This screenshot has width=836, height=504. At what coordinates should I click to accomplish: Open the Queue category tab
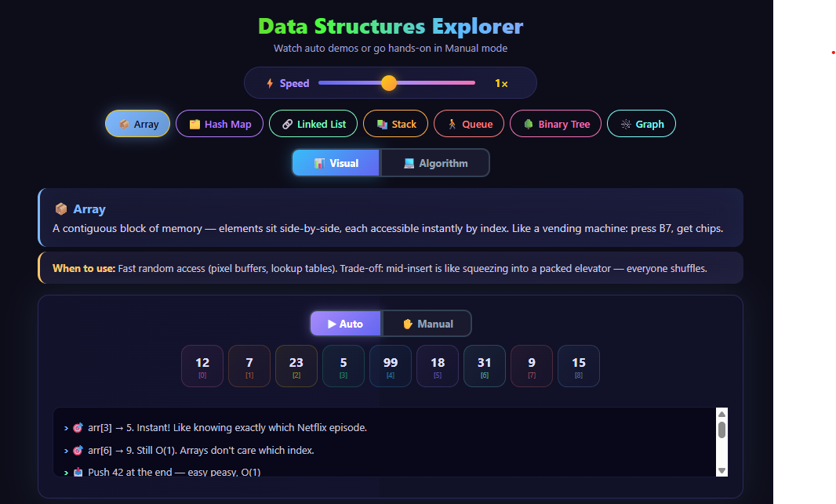pyautogui.click(x=469, y=123)
